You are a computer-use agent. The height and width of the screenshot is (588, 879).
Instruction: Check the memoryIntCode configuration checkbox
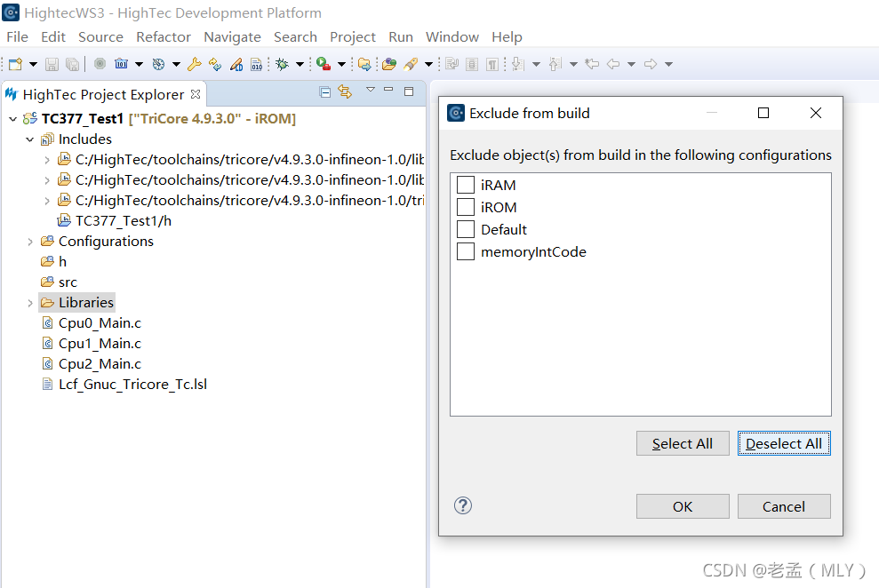466,251
